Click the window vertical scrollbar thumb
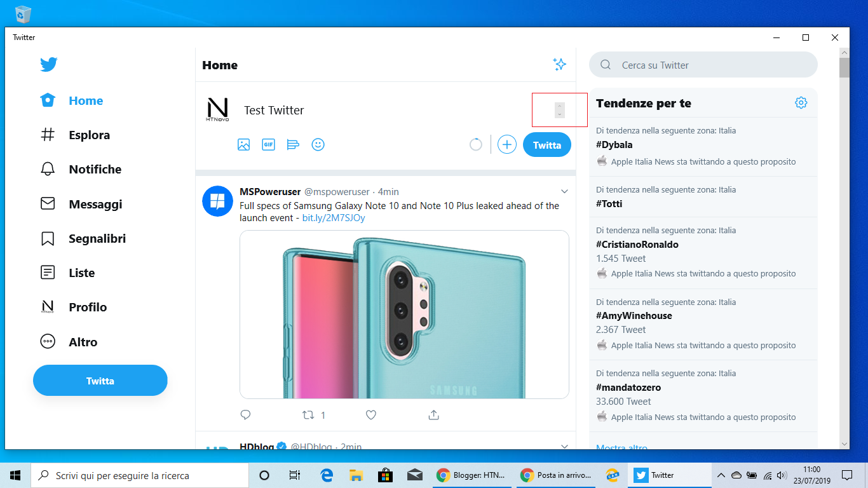The width and height of the screenshot is (868, 488). point(844,67)
